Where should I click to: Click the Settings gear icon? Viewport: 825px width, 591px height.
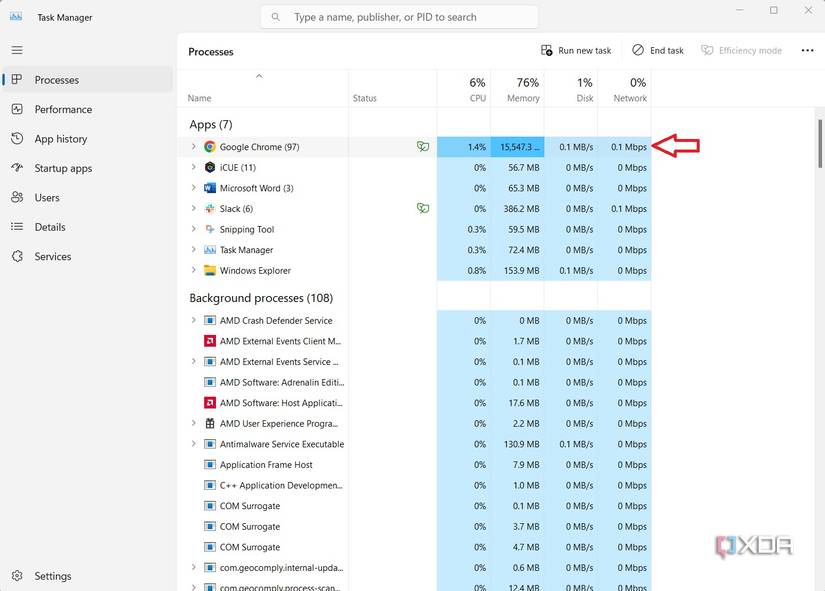pyautogui.click(x=17, y=576)
